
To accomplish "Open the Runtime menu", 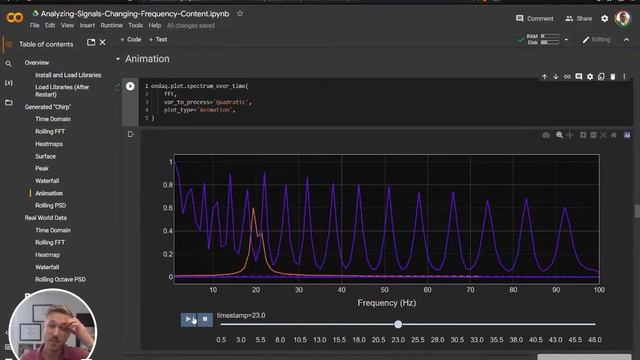I will [111, 25].
